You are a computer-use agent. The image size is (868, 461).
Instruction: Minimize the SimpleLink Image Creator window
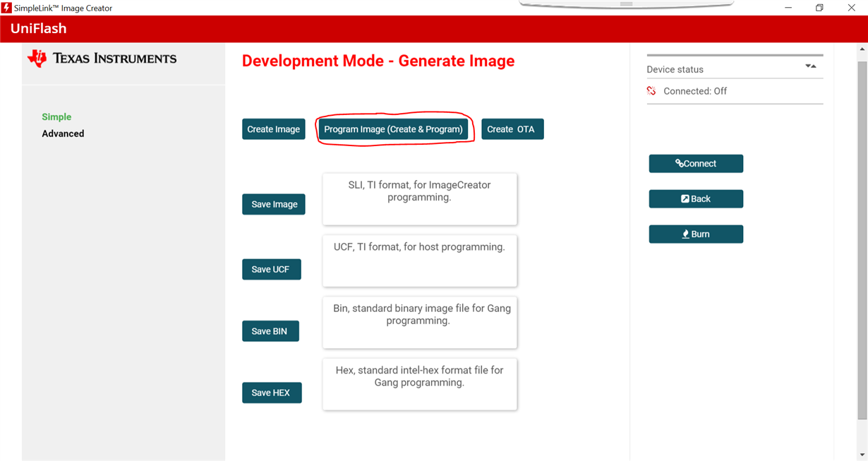tap(788, 8)
